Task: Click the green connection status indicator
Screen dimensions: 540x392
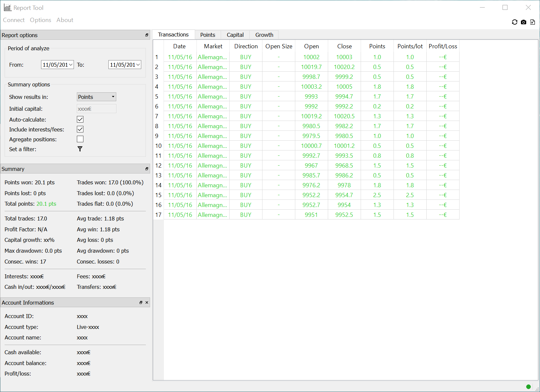Action: [x=529, y=387]
